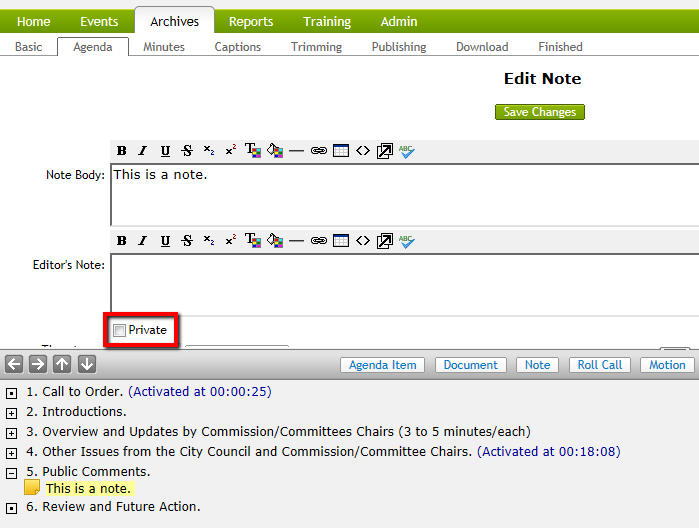Open the Events menu
This screenshot has width=699, height=528.
99,21
